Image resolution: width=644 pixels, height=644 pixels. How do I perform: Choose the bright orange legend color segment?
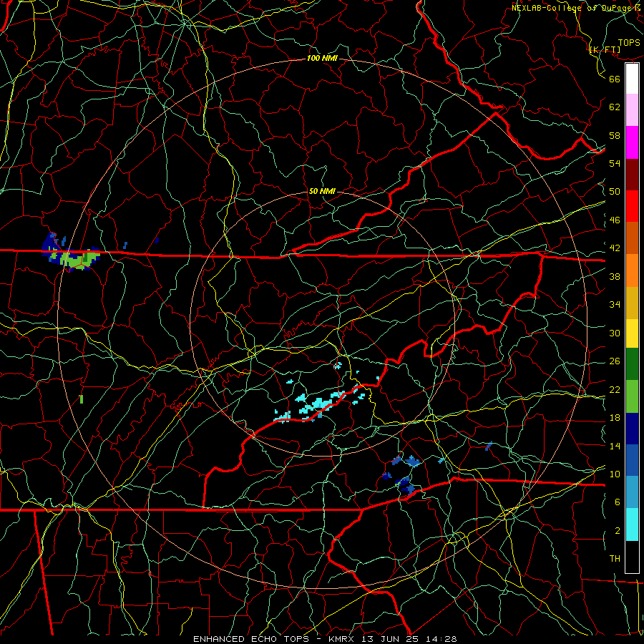[632, 270]
